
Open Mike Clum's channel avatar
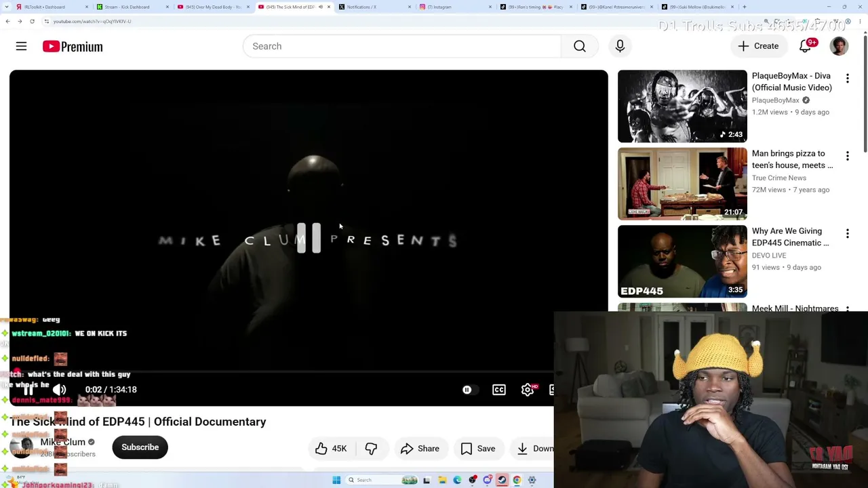click(x=21, y=447)
